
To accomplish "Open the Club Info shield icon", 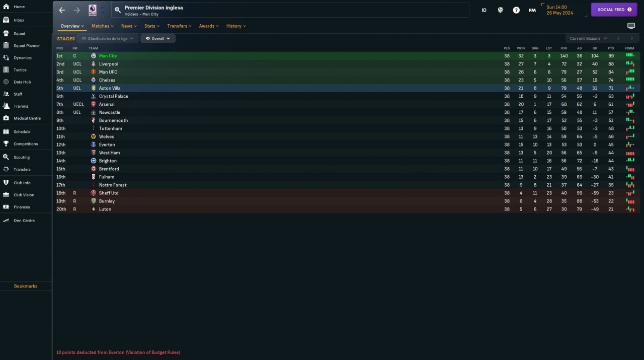I will 6,183.
